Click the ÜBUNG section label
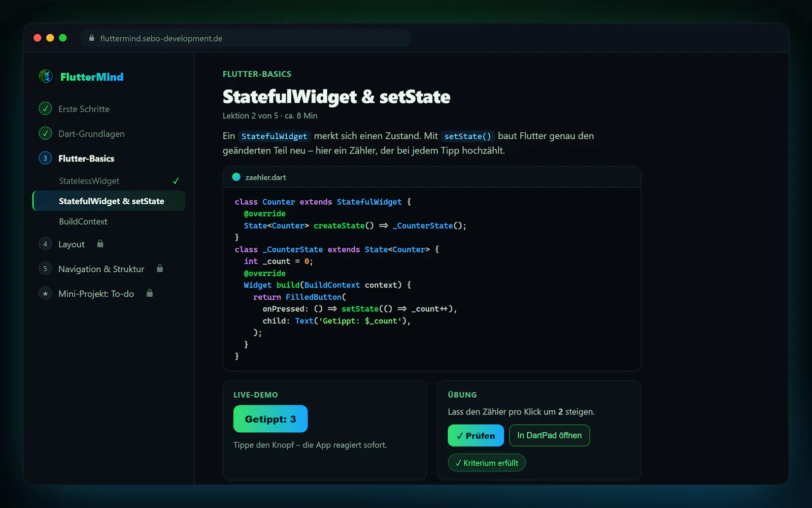Screen dimensions: 812x508 tap(462, 395)
